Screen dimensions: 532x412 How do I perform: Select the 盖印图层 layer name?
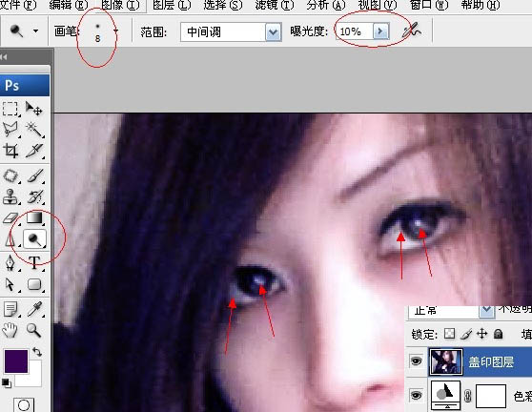coord(491,362)
